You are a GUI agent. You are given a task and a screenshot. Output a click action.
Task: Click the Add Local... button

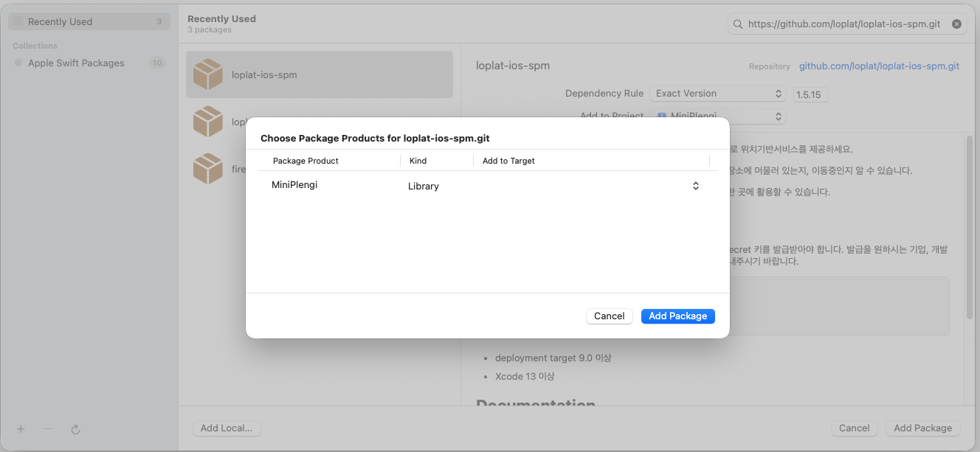click(226, 428)
